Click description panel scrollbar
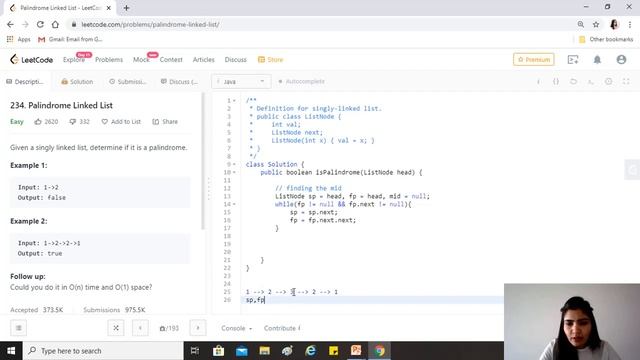The width and height of the screenshot is (640, 360). point(203,161)
